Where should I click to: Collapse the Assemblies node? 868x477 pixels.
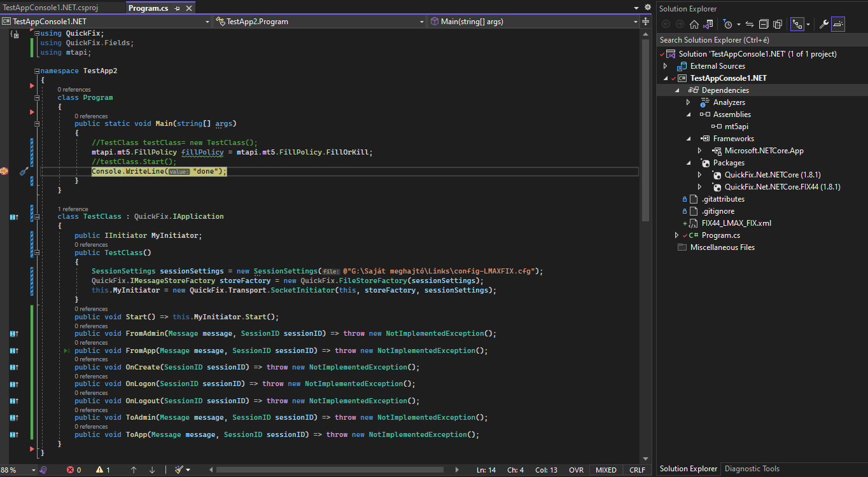tap(689, 114)
